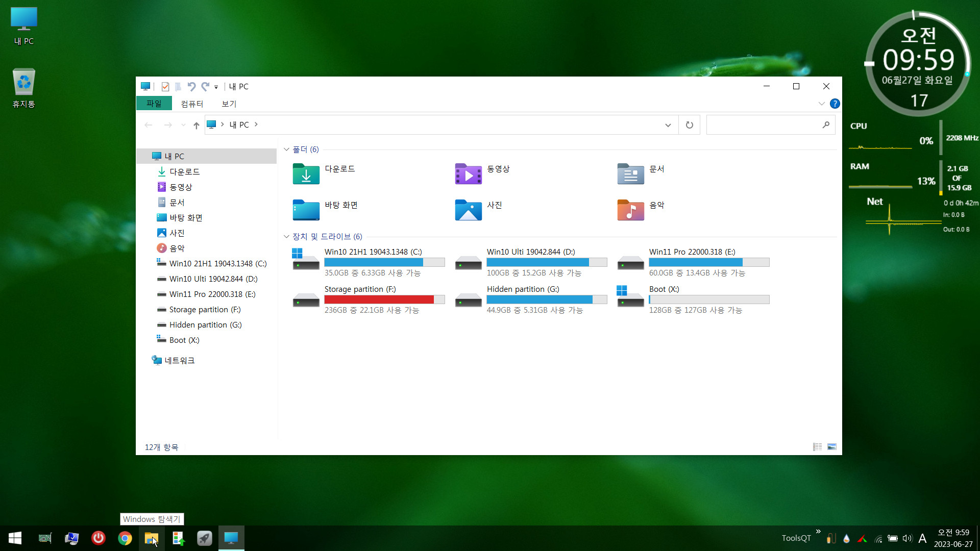Click the back navigation arrow

pyautogui.click(x=149, y=125)
